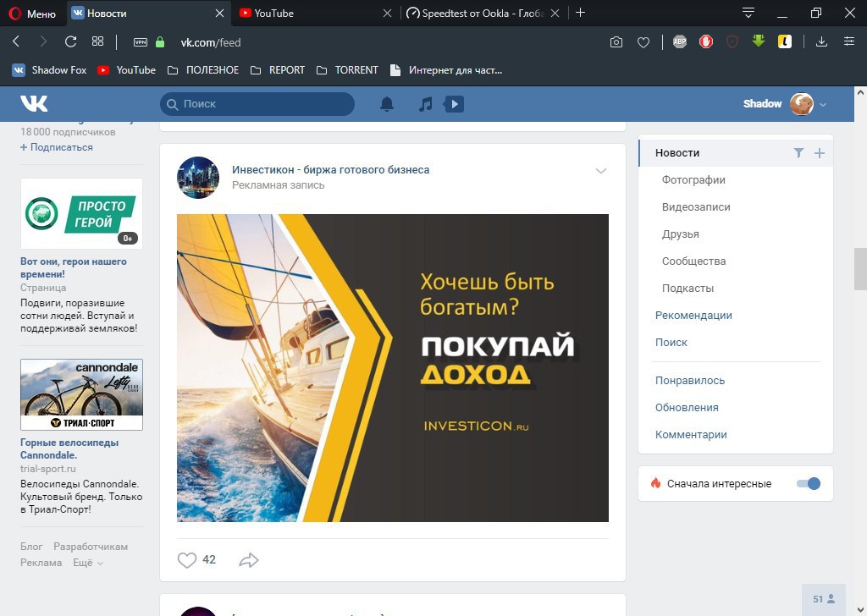Open the Opera tab menu icon

point(748,13)
